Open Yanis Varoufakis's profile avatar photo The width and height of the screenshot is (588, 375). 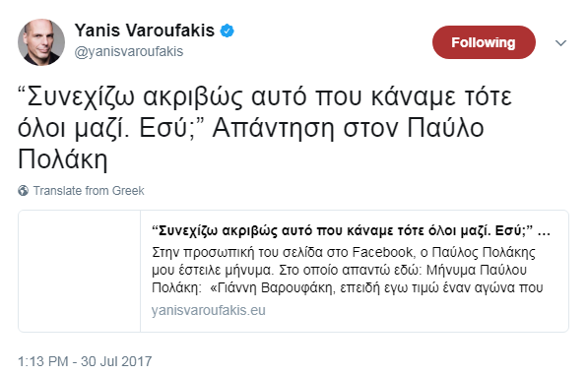(x=41, y=42)
